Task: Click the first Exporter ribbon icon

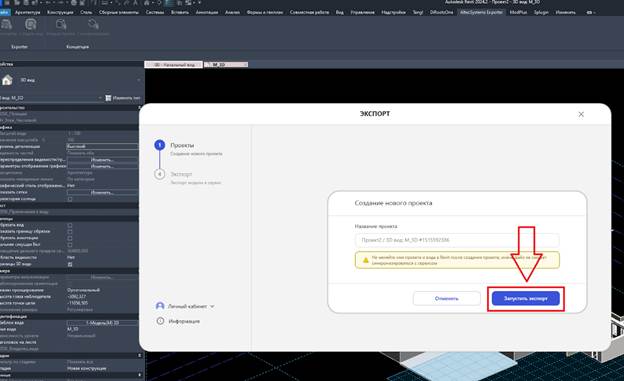Action: pos(6,25)
